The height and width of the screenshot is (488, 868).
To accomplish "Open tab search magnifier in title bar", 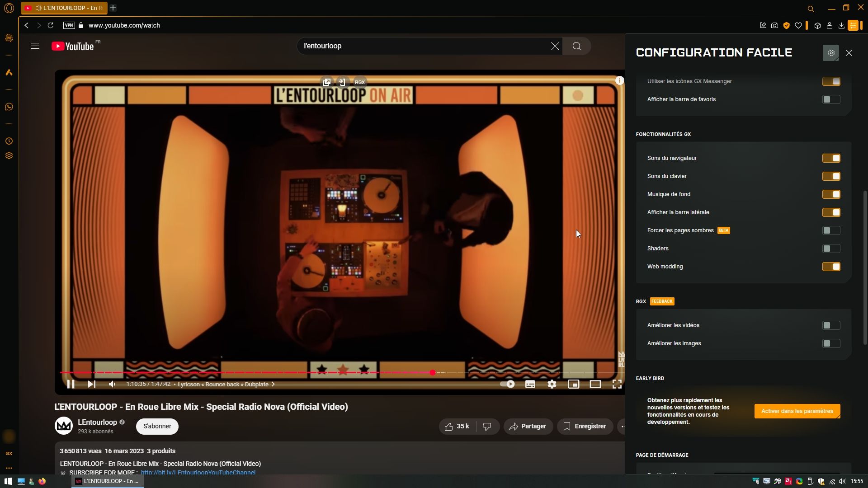I will click(811, 9).
